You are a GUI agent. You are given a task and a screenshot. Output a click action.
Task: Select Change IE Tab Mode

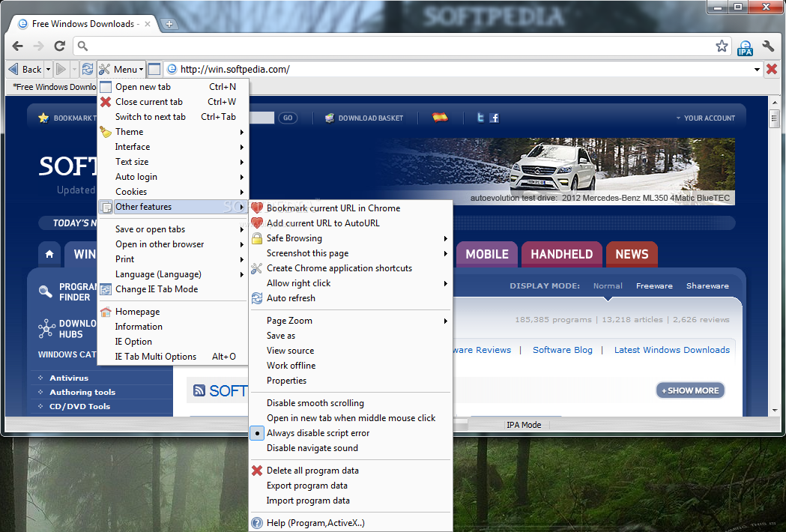(x=173, y=289)
